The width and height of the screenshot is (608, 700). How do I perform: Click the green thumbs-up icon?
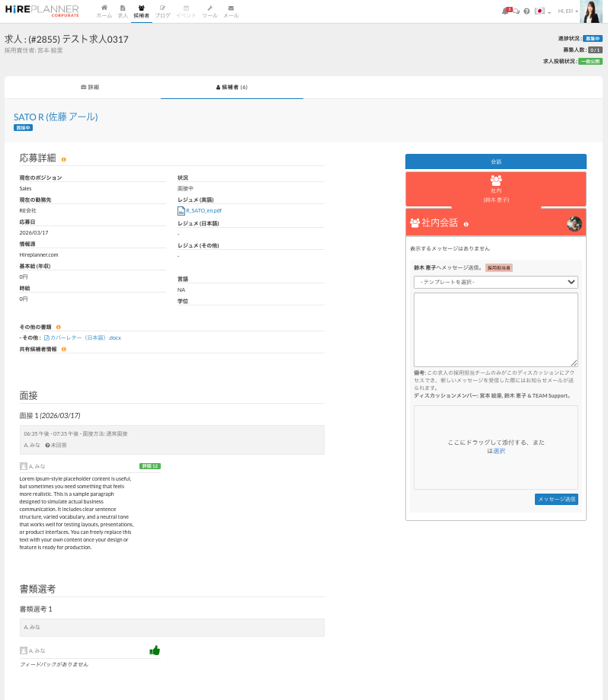point(155,650)
